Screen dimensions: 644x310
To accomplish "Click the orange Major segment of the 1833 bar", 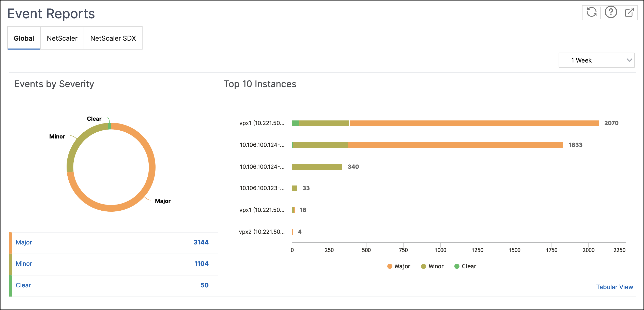I will tap(455, 145).
